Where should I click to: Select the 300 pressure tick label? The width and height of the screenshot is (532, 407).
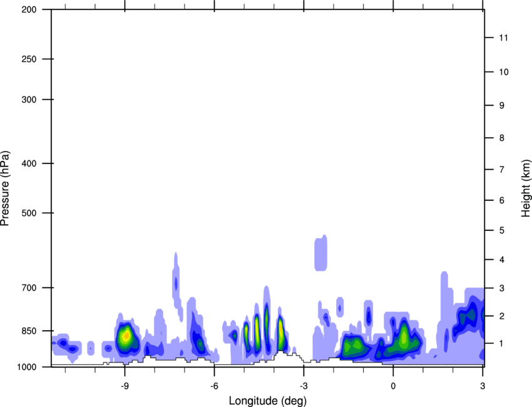pyautogui.click(x=29, y=100)
